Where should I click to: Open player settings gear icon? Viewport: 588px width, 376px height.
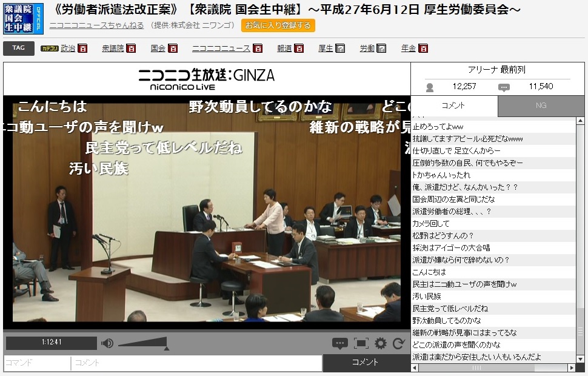click(380, 343)
